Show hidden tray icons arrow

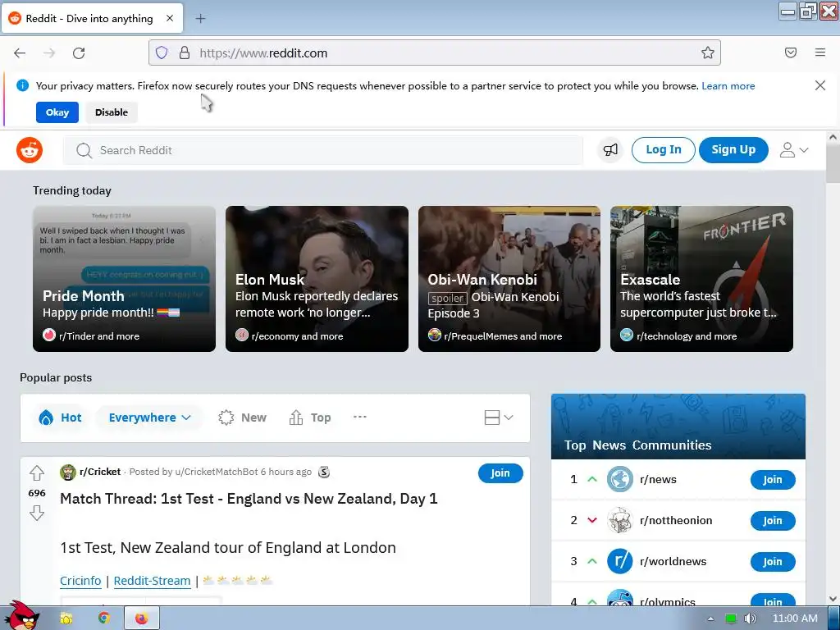point(711,619)
